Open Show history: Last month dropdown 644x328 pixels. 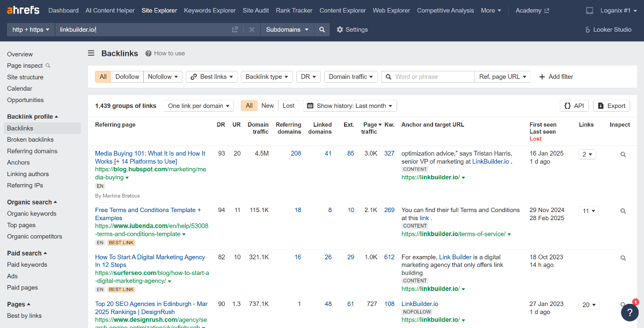click(350, 106)
